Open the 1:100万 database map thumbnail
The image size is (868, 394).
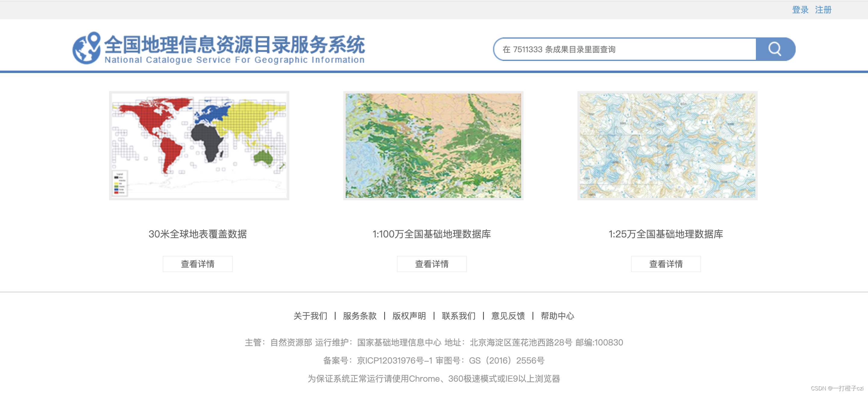click(x=433, y=146)
